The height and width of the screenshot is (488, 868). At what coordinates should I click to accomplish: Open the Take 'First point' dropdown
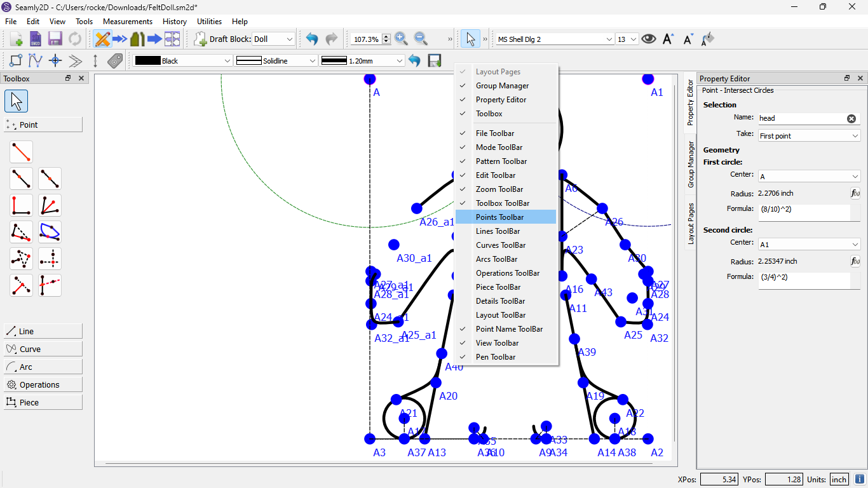809,136
